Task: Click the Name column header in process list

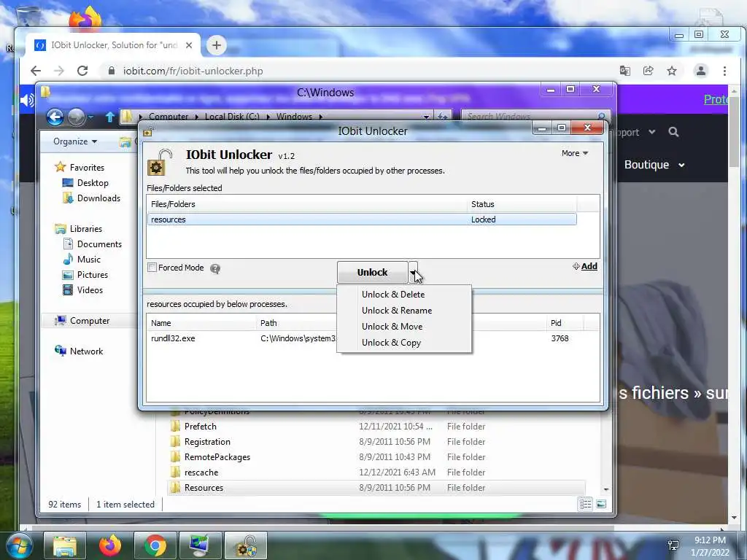Action: (201, 323)
